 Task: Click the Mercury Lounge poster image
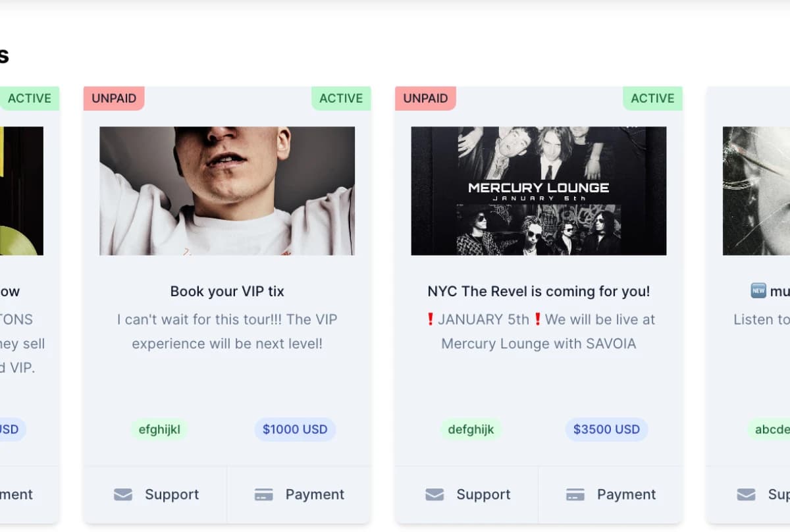tap(538, 191)
